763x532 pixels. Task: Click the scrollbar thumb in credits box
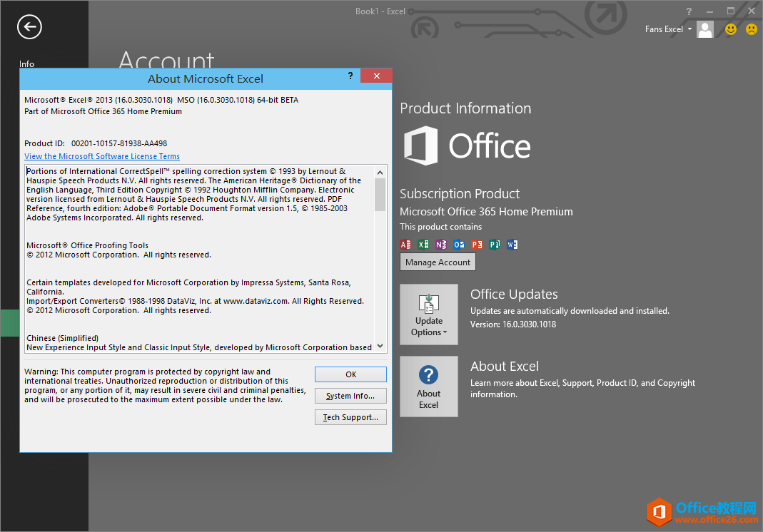click(380, 195)
